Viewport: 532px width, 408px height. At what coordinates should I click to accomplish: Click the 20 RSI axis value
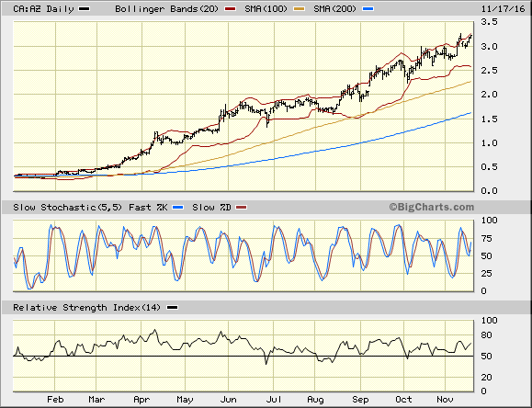coord(487,377)
